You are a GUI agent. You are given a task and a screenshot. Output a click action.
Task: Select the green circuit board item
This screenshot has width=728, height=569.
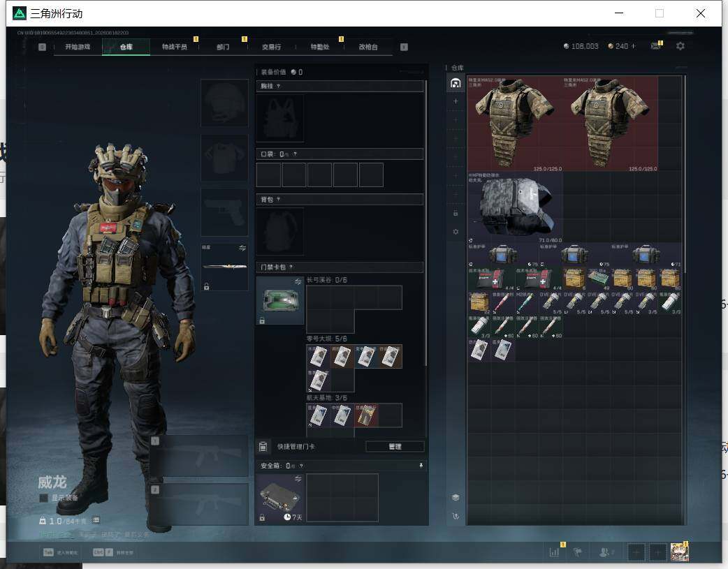coord(598,279)
